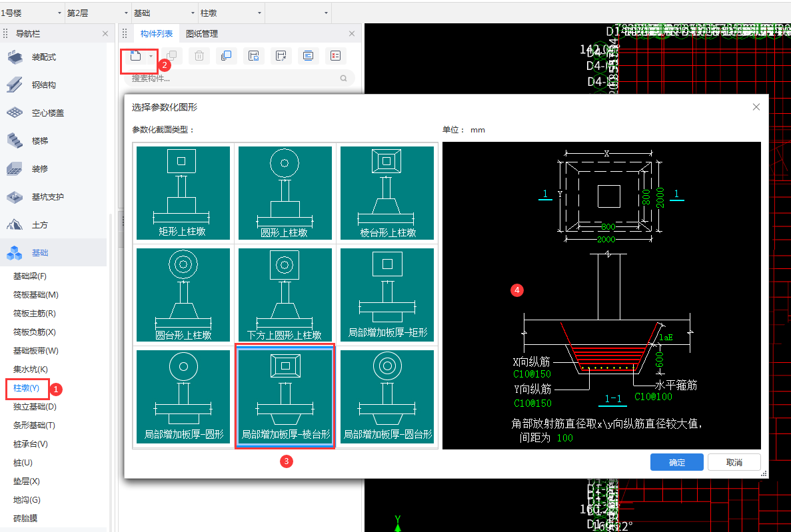Select the 矩形上柱墩 section thumbnail
The width and height of the screenshot is (791, 532).
coord(183,193)
